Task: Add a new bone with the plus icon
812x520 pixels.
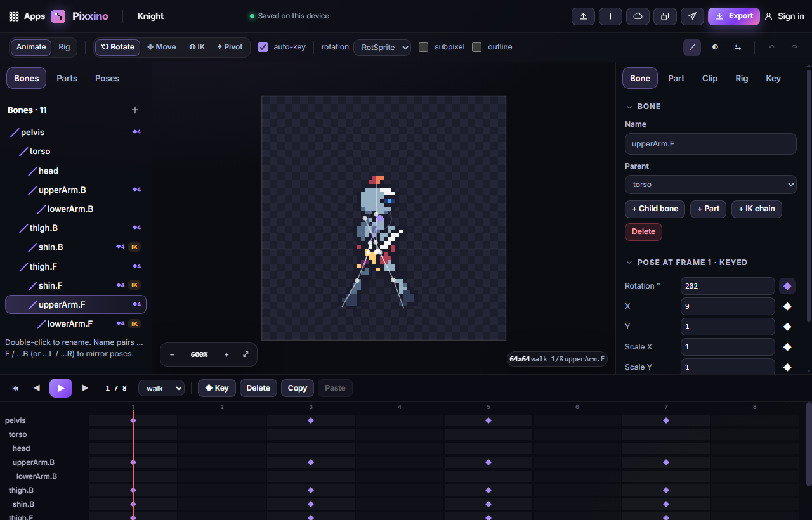Action: pos(135,110)
